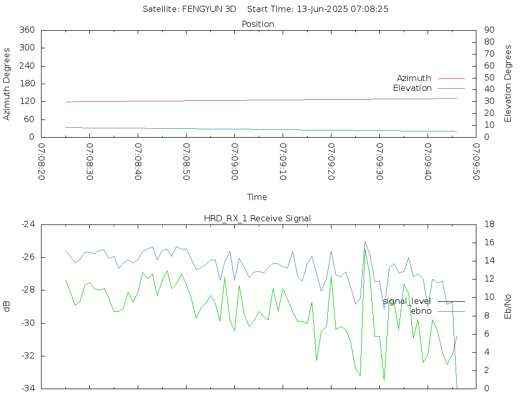Click the 'Time' x-axis title
This screenshot has height=399, width=532.
257,197
